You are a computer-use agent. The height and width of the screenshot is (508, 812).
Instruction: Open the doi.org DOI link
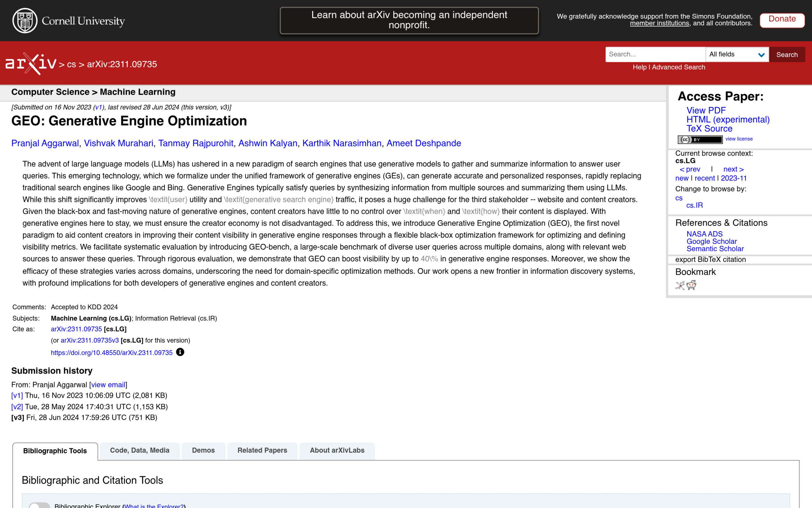click(111, 353)
